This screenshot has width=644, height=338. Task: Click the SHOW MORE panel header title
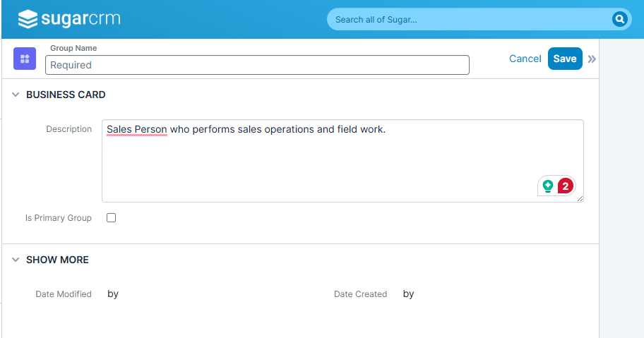pyautogui.click(x=57, y=260)
